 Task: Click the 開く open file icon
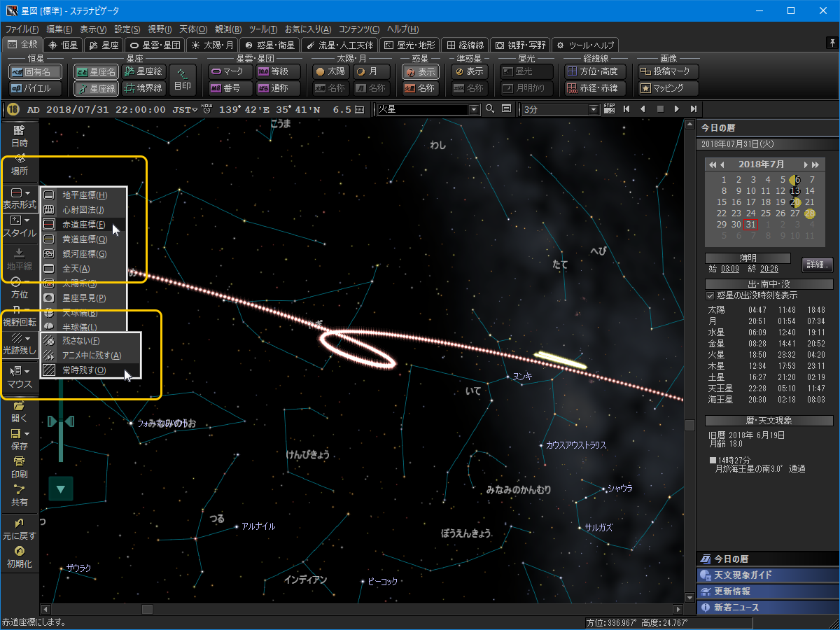(x=19, y=410)
